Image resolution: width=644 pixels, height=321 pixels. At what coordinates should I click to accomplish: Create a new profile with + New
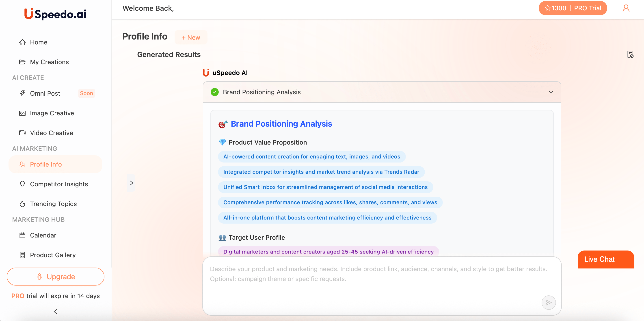point(191,37)
